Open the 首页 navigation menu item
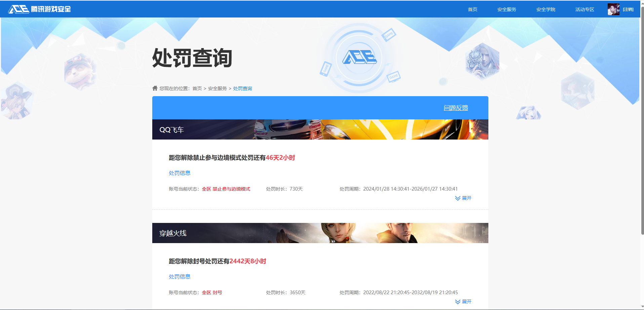This screenshot has width=644, height=310. (472, 9)
